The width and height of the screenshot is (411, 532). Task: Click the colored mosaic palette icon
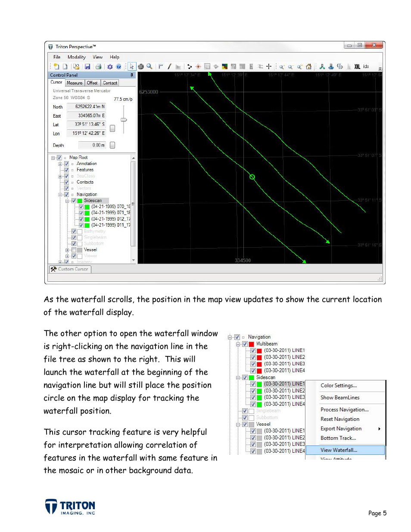[224, 66]
